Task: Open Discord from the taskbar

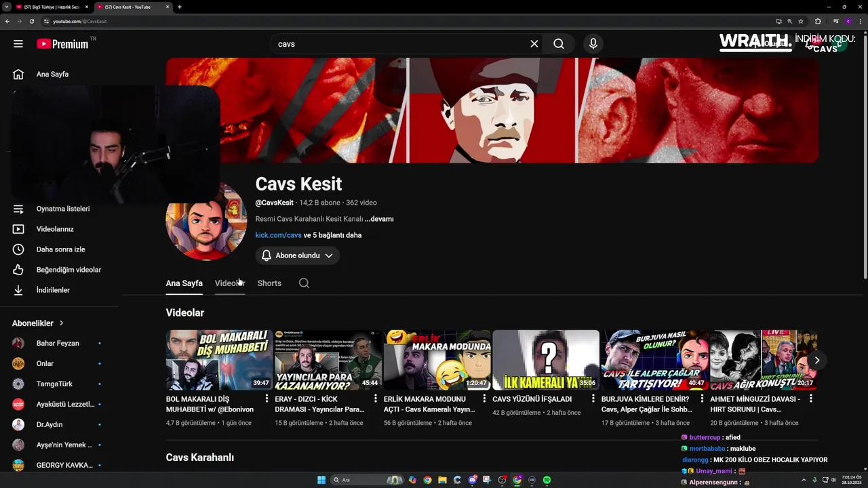Action: point(472,480)
